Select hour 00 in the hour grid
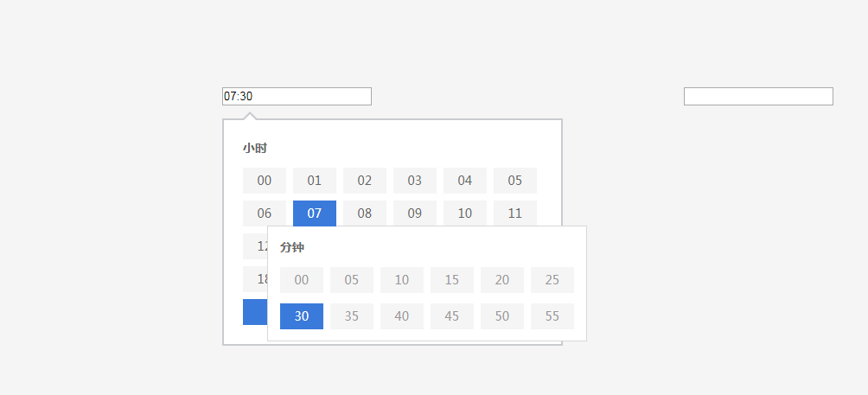 pos(264,181)
